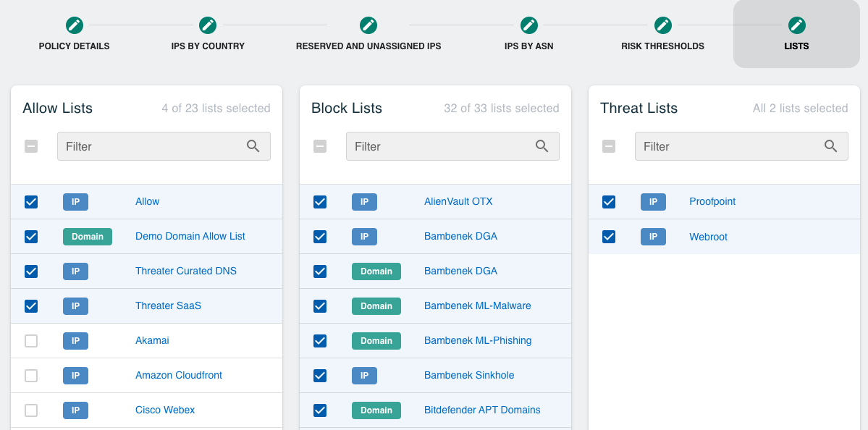This screenshot has height=430, width=868.
Task: Click the IP badge beside Threater Curated DNS
Action: click(76, 271)
